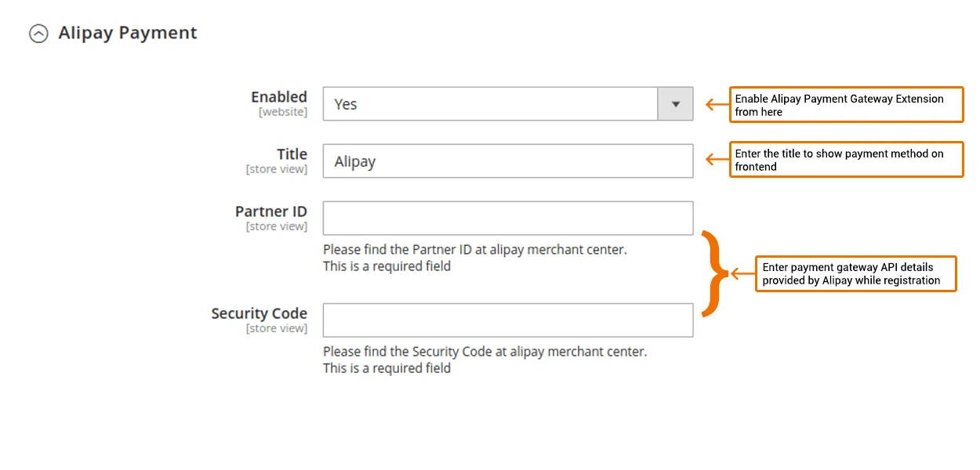Click the Alipay Payment section heading
The width and height of the screenshot is (980, 470).
click(x=127, y=33)
